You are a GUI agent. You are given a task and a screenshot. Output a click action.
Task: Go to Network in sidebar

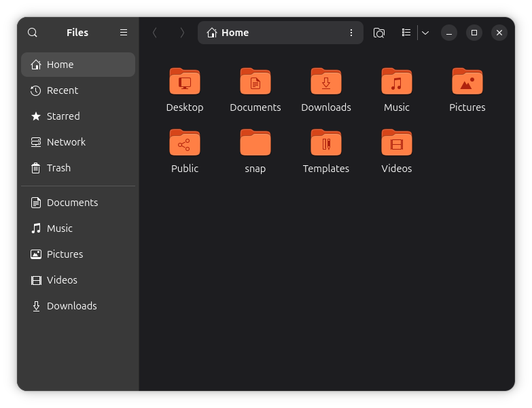pos(78,142)
